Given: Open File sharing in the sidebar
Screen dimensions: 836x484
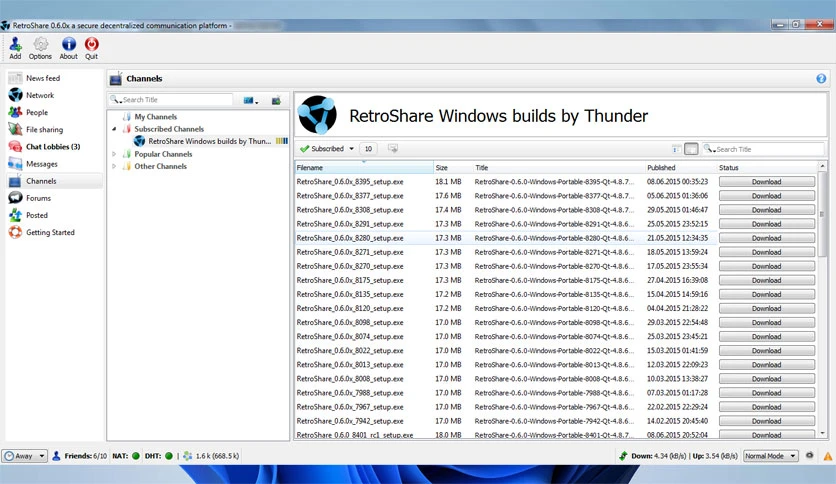Looking at the screenshot, I should [54, 130].
